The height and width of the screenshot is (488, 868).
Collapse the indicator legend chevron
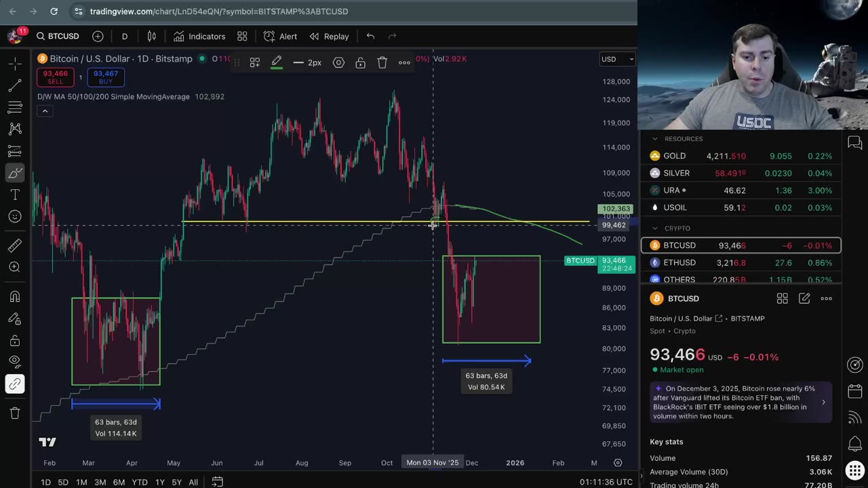[45, 111]
